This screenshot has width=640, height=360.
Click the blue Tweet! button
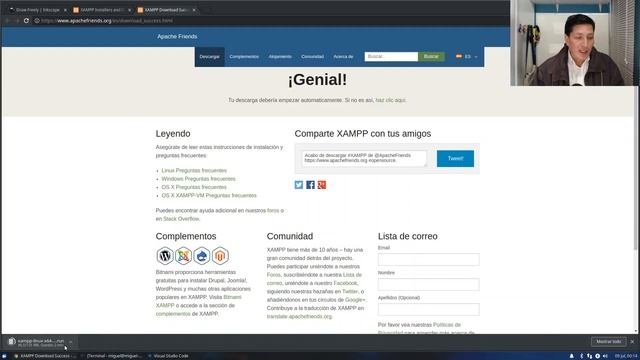pos(455,158)
